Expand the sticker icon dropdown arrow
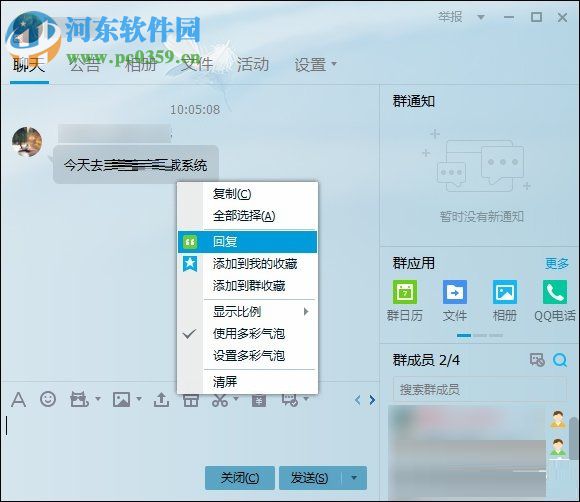The image size is (580, 502). click(x=98, y=399)
